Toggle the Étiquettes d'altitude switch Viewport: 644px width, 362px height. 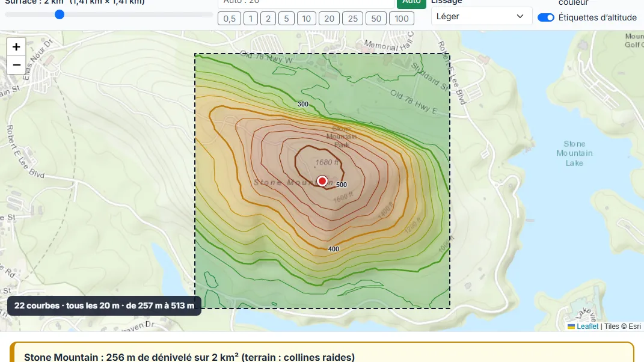(546, 17)
